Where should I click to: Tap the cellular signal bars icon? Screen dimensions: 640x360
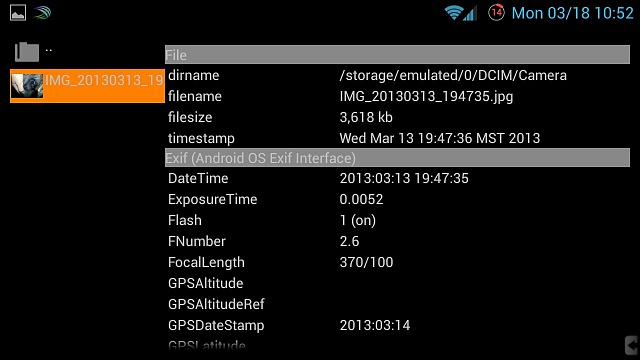[x=470, y=13]
